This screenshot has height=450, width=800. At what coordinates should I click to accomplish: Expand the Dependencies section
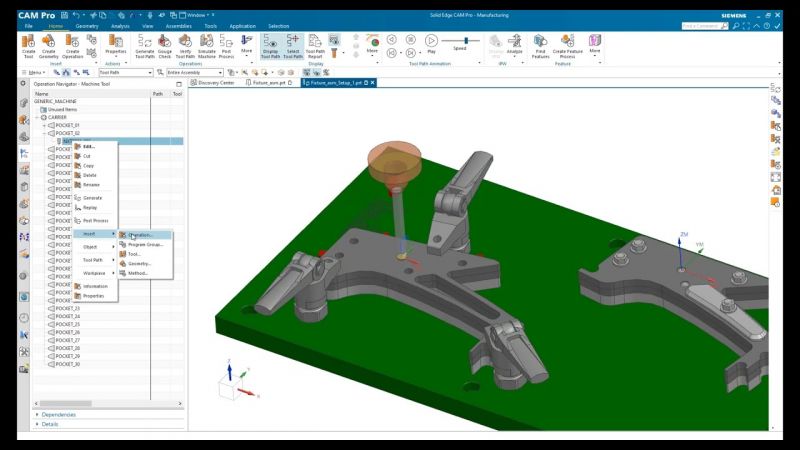[59, 414]
